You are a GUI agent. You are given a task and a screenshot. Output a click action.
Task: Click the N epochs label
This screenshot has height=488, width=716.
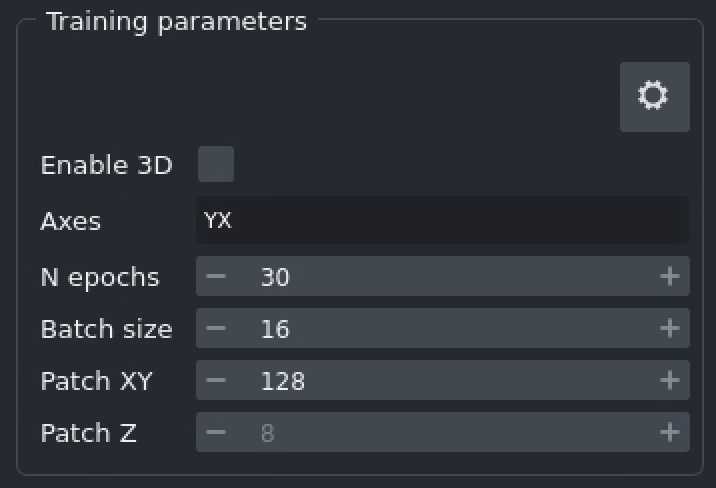point(99,278)
